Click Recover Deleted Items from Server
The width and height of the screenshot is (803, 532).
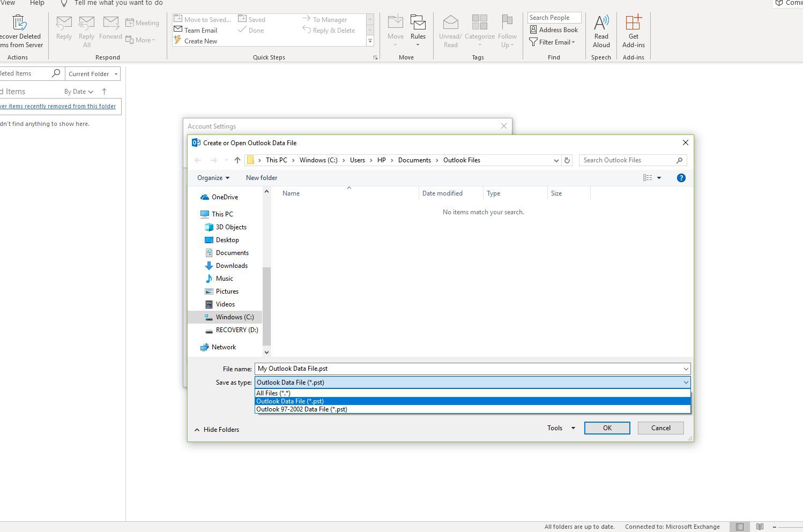(x=20, y=31)
